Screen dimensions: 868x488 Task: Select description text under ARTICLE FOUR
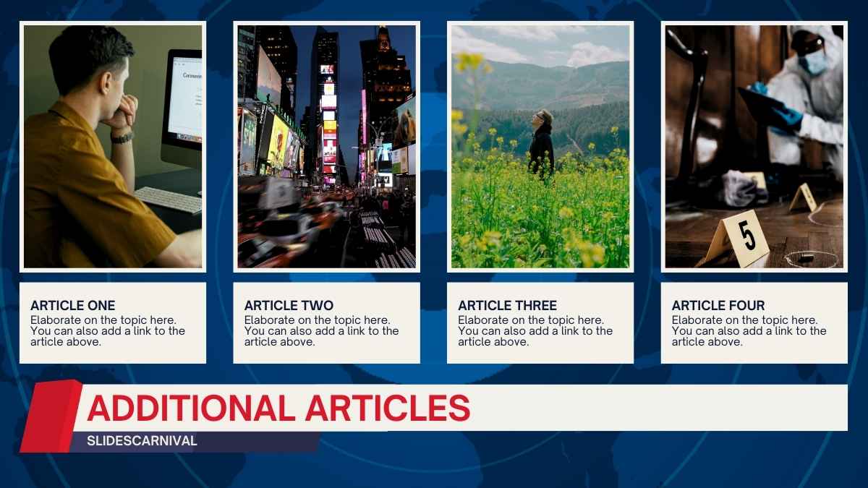(749, 330)
